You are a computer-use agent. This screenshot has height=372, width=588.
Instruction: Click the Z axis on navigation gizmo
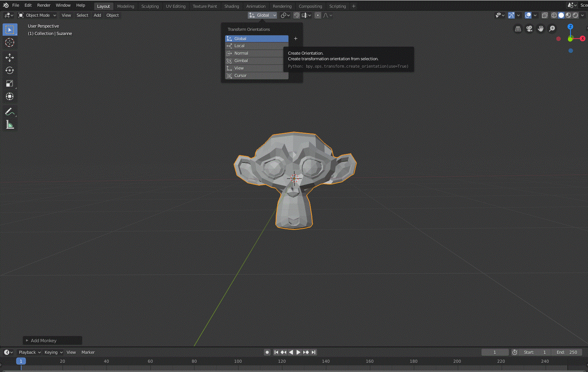(x=570, y=27)
